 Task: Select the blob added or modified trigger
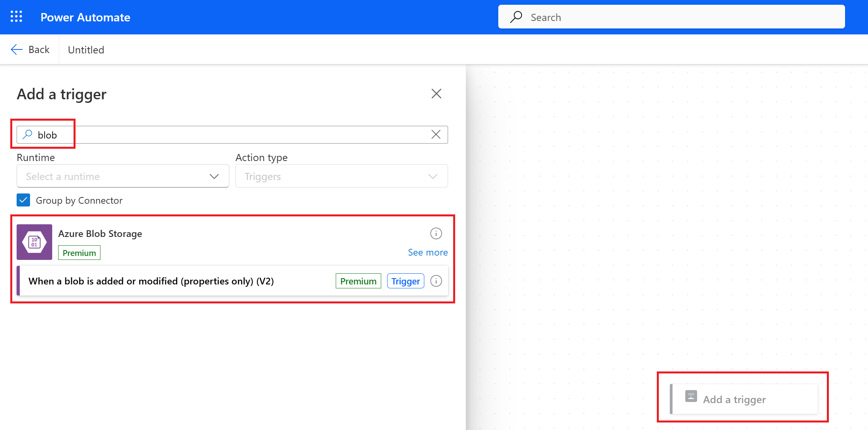[151, 281]
